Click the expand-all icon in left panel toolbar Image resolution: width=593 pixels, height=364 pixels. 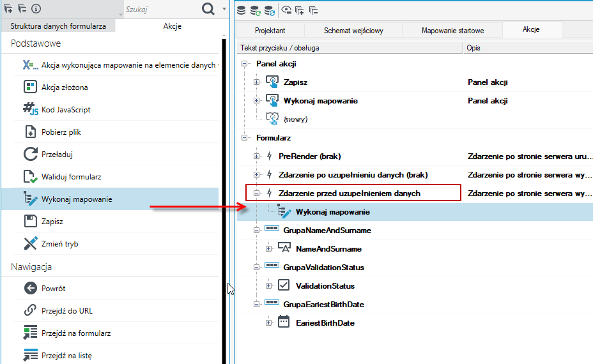click(x=8, y=9)
